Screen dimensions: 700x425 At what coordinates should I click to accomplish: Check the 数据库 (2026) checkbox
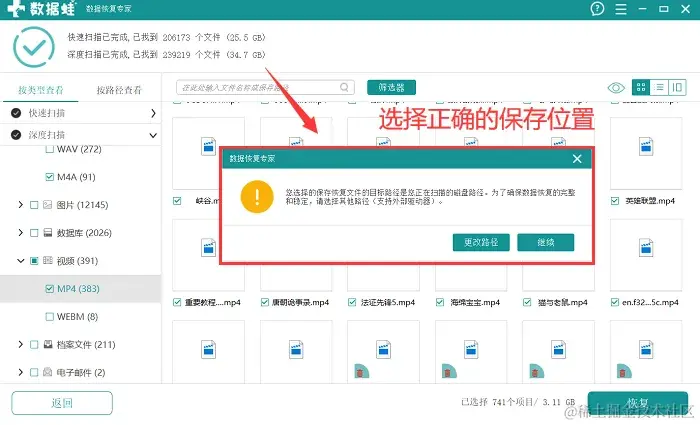(x=34, y=233)
